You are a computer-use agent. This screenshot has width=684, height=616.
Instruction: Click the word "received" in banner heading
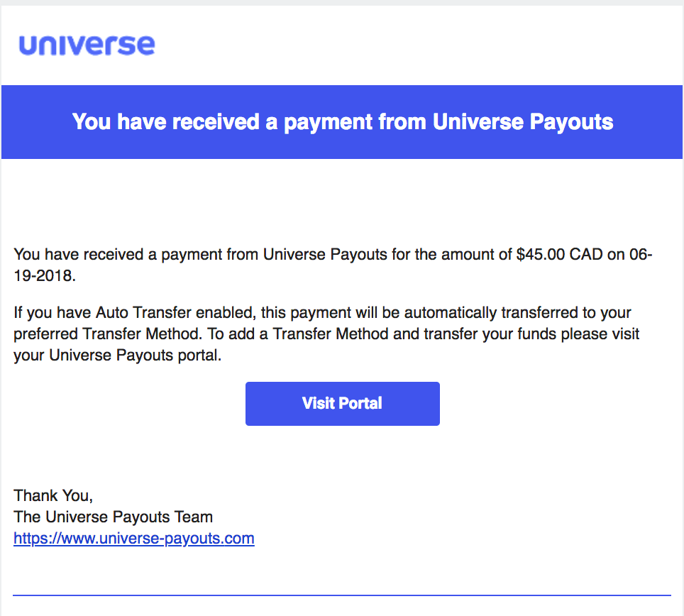(x=216, y=122)
